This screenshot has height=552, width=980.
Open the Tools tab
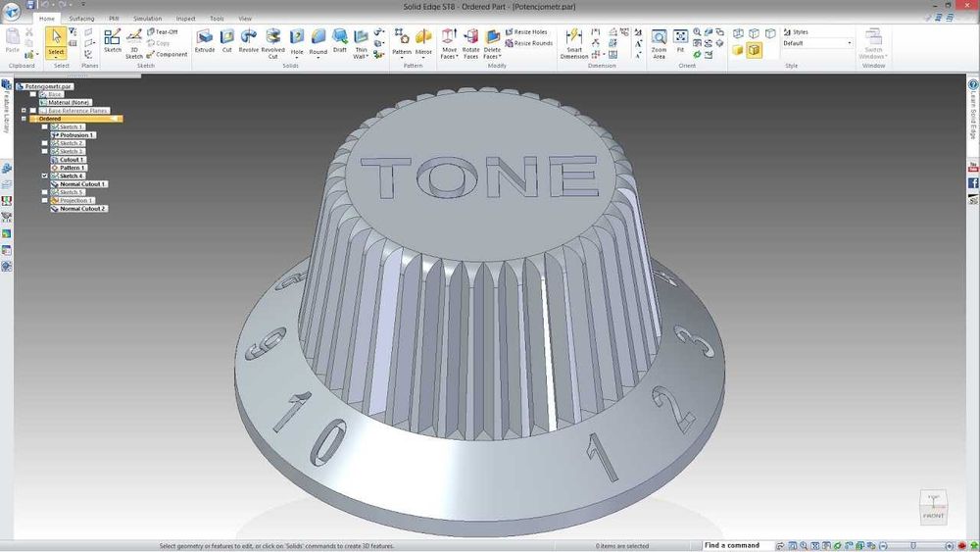tap(217, 19)
